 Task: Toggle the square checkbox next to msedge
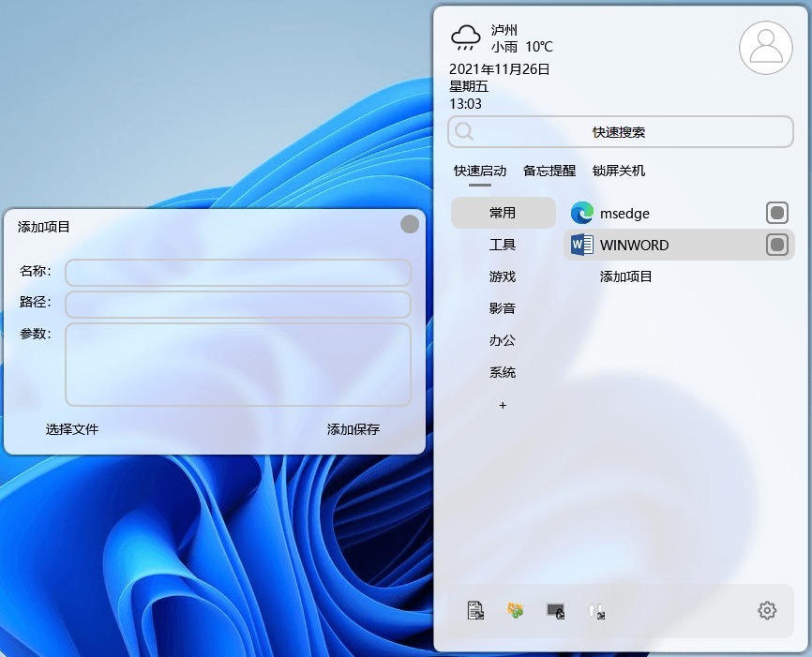777,213
